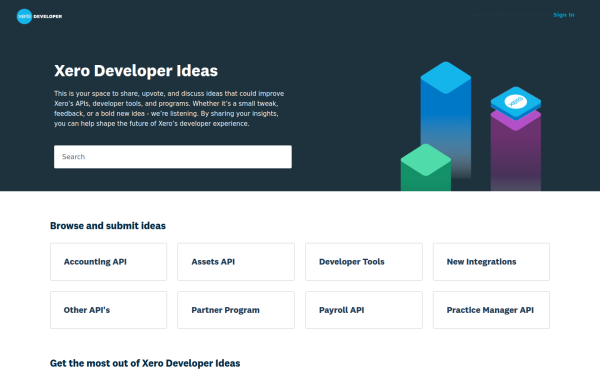Open the Partner Program category card
This screenshot has width=600, height=375.
tap(236, 310)
